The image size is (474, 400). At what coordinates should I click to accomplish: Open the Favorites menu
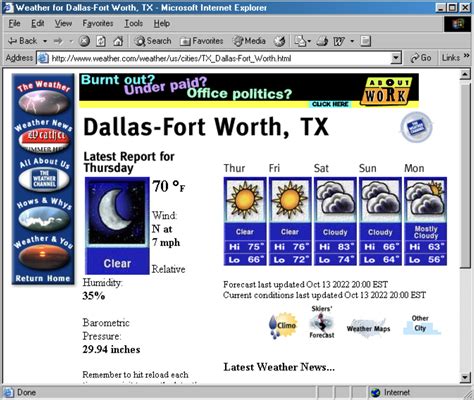[x=98, y=23]
